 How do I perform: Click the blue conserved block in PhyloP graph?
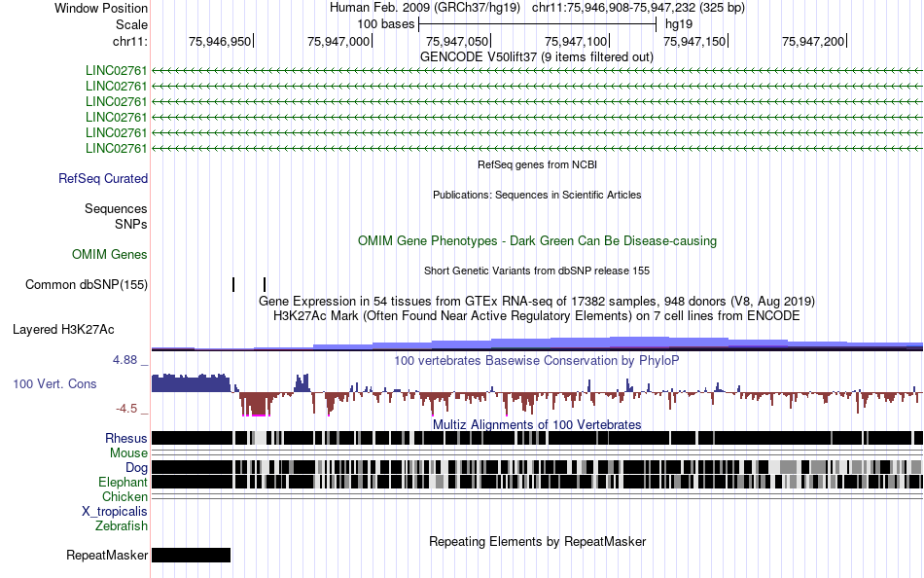tap(191, 382)
